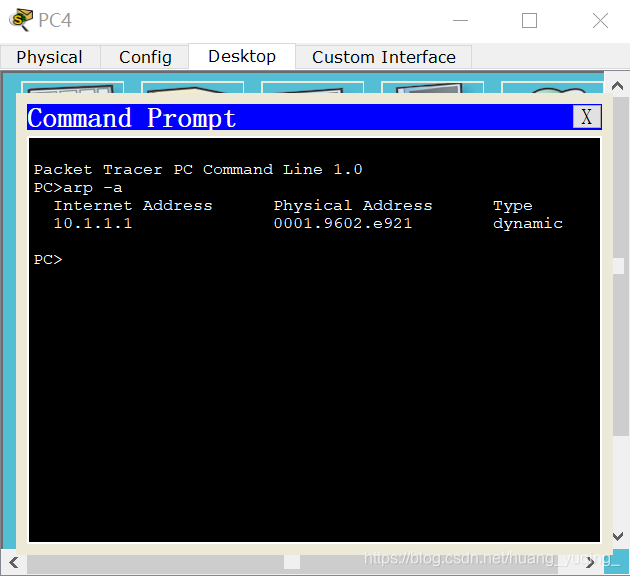
Task: Click the fifth desktop app icon at the right
Action: [552, 87]
